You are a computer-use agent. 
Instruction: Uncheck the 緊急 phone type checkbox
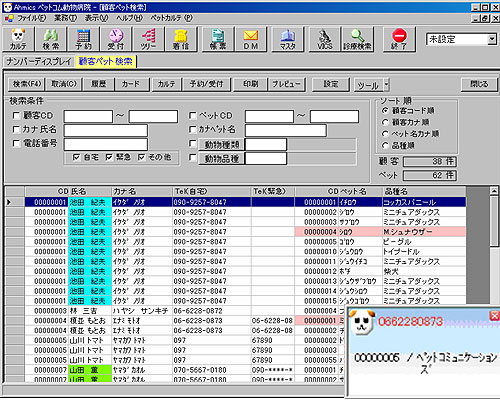click(x=109, y=157)
